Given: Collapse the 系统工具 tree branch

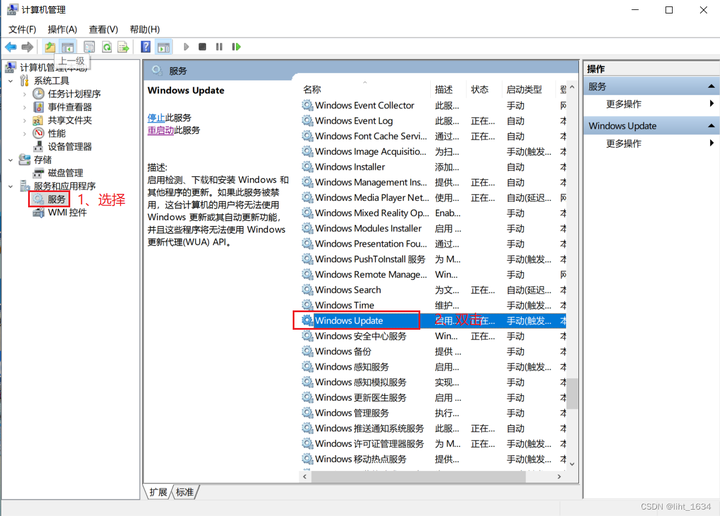Looking at the screenshot, I should pos(11,81).
